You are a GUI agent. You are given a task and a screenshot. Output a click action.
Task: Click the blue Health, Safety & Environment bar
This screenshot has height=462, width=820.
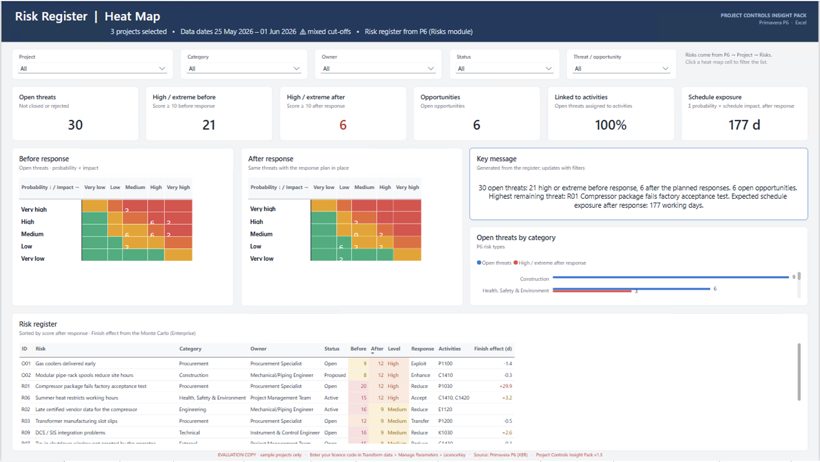(631, 288)
